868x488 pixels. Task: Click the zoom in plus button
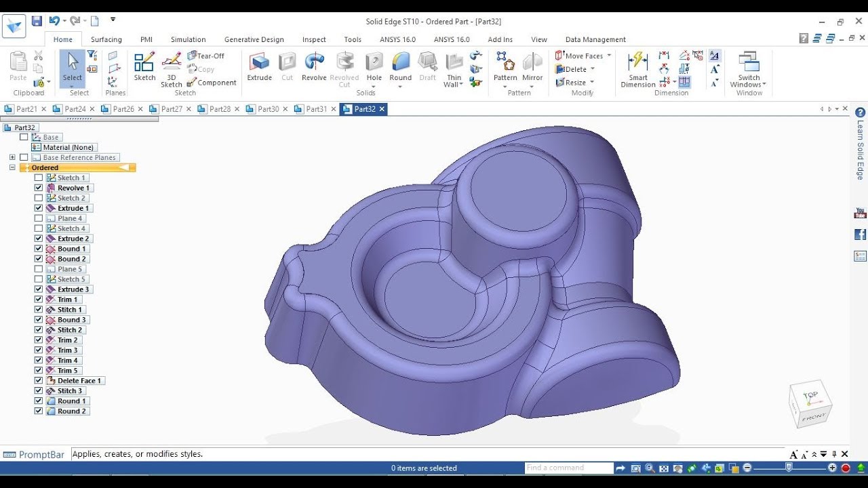coord(832,468)
